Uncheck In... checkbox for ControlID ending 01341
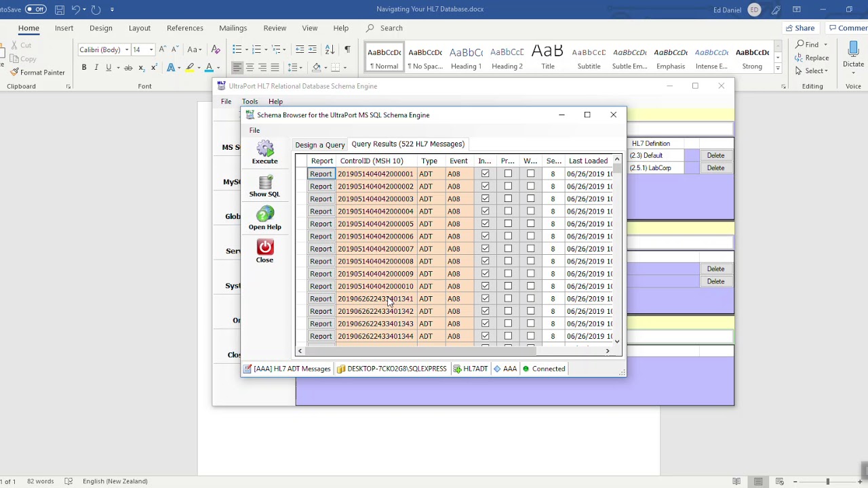The image size is (868, 488). [x=485, y=299]
